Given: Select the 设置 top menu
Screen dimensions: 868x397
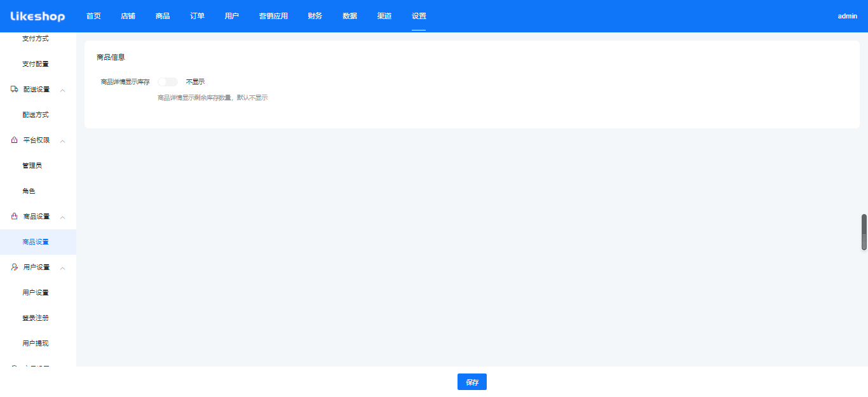Looking at the screenshot, I should coord(419,16).
